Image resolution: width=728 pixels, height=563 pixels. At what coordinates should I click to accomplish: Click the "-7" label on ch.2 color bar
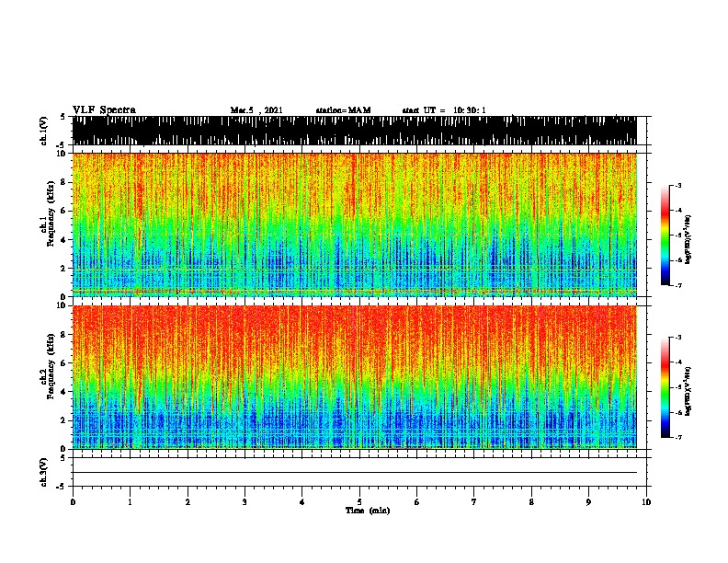677,437
